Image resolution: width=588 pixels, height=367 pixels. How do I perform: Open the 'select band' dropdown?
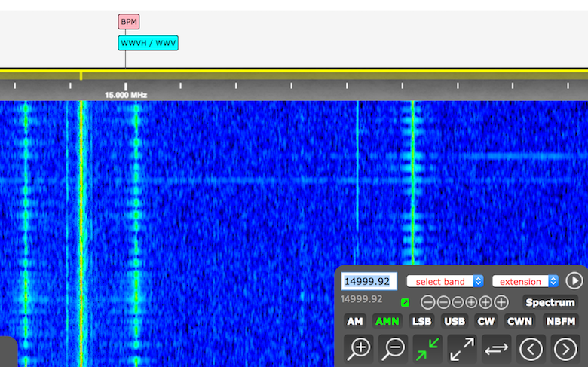pos(445,281)
